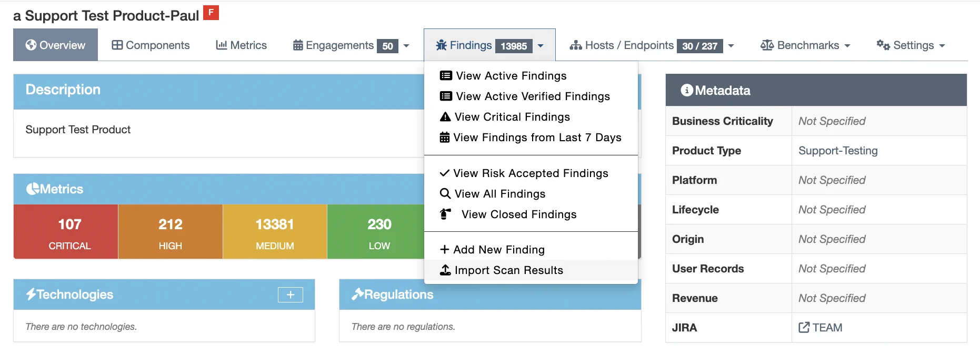This screenshot has width=980, height=352.
Task: Click the Overview globe icon
Action: point(31,45)
